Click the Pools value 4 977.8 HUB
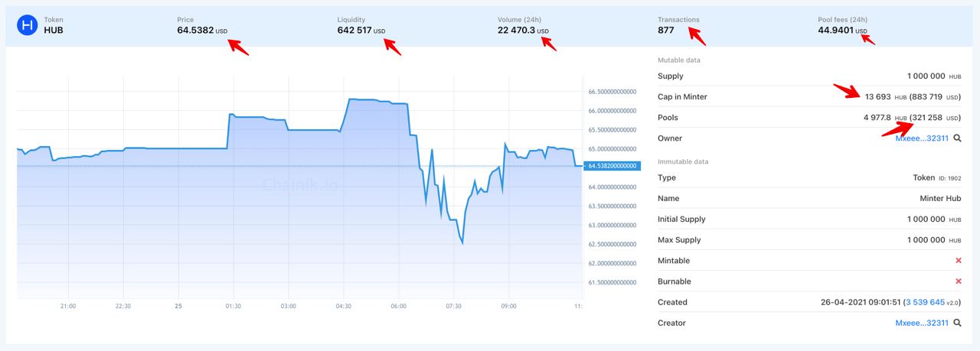980x351 pixels. click(x=885, y=118)
